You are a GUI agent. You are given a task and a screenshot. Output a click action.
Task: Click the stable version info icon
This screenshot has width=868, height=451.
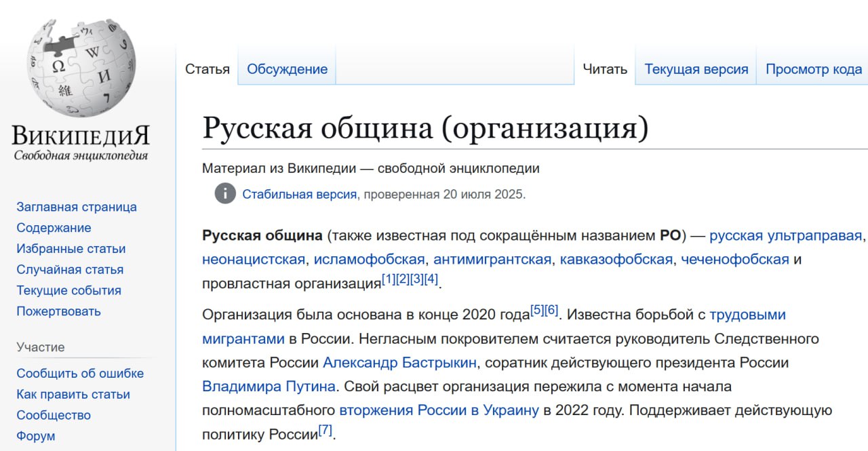coord(225,194)
